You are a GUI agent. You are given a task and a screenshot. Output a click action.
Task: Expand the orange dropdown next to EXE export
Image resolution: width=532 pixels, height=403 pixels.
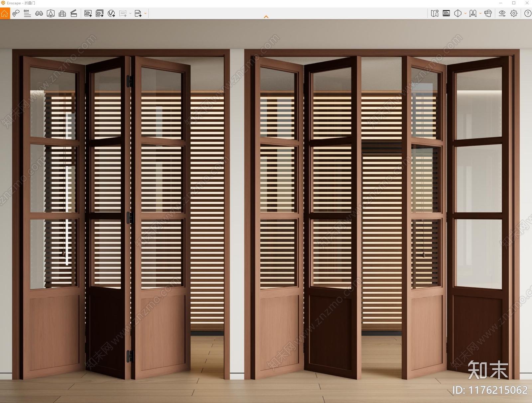(x=145, y=14)
